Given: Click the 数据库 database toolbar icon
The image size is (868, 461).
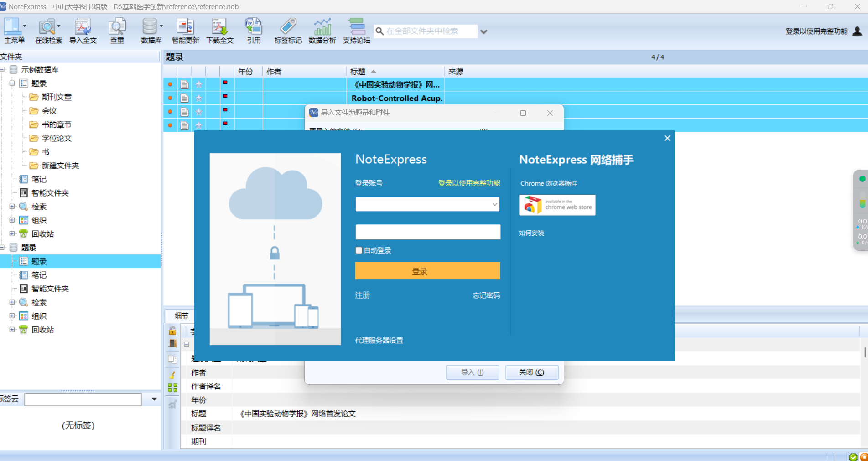Looking at the screenshot, I should (x=149, y=26).
